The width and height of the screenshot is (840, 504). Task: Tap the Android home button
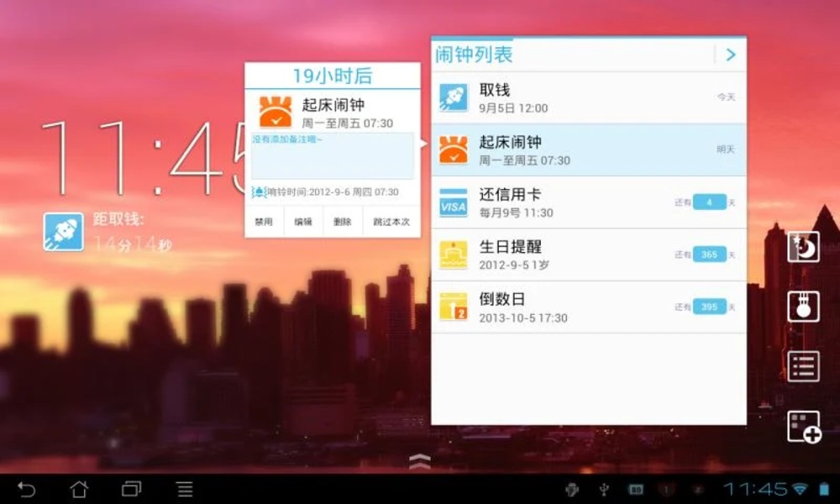(79, 489)
